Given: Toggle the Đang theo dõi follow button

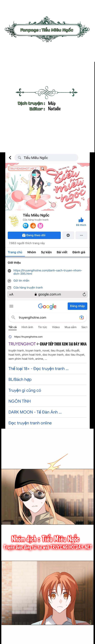Looking at the screenshot, I should pyautogui.click(x=34, y=235).
